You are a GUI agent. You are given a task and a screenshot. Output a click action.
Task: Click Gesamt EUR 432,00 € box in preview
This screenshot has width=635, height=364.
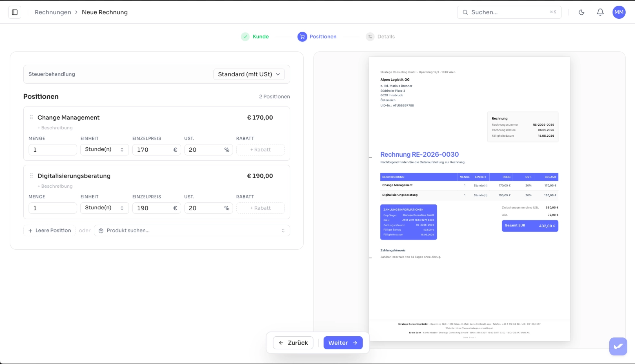[530, 226]
